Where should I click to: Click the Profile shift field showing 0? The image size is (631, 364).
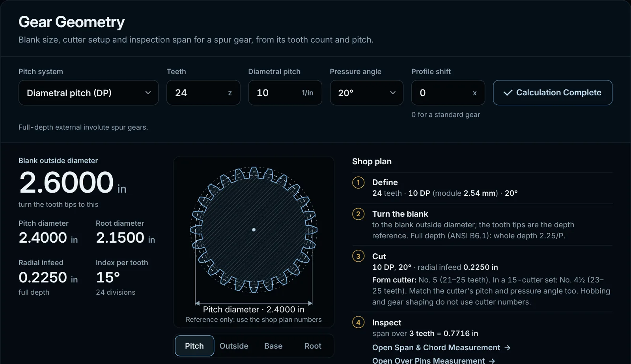point(448,93)
